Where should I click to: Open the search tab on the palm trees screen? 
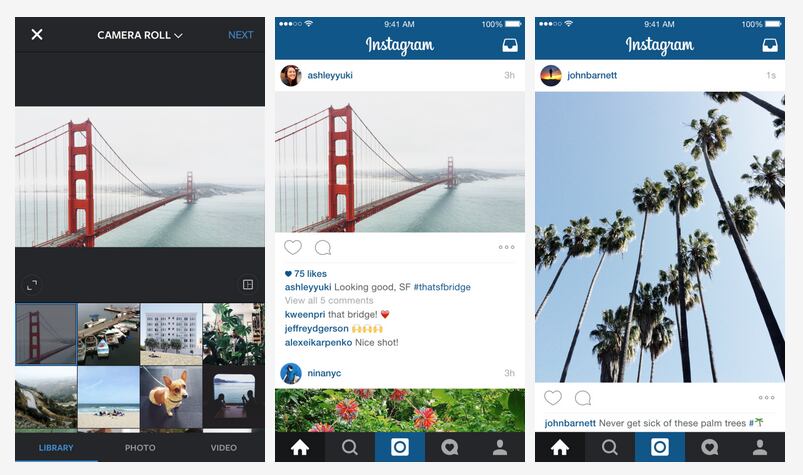[x=609, y=447]
